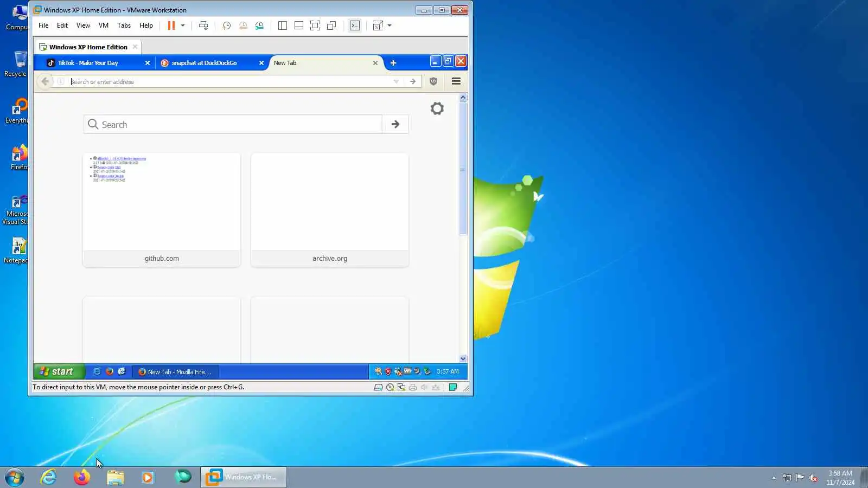
Task: Click New Tab - Mozilla Firefox taskbar button
Action: pyautogui.click(x=175, y=372)
